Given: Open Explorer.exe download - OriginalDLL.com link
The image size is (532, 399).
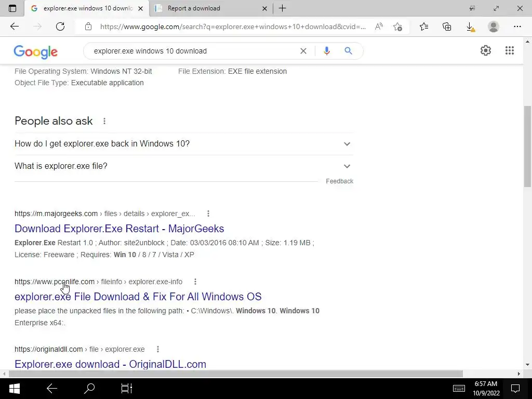Looking at the screenshot, I should pos(110,364).
